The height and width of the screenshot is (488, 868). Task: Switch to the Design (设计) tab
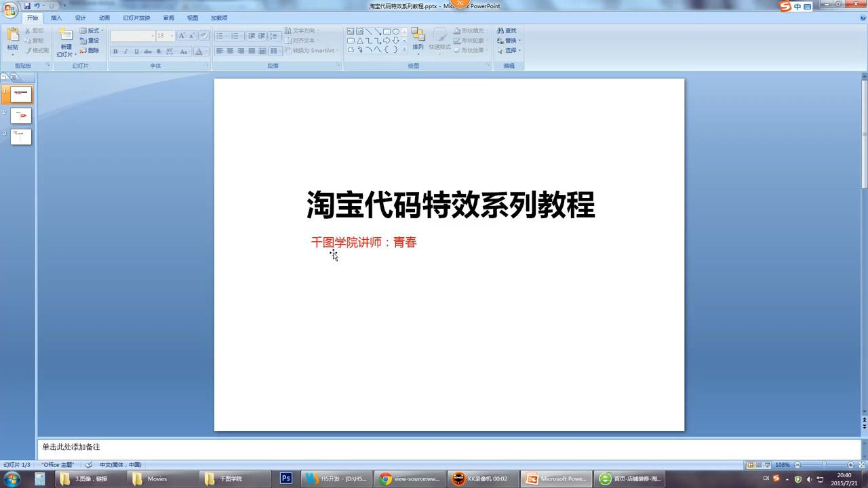point(80,18)
